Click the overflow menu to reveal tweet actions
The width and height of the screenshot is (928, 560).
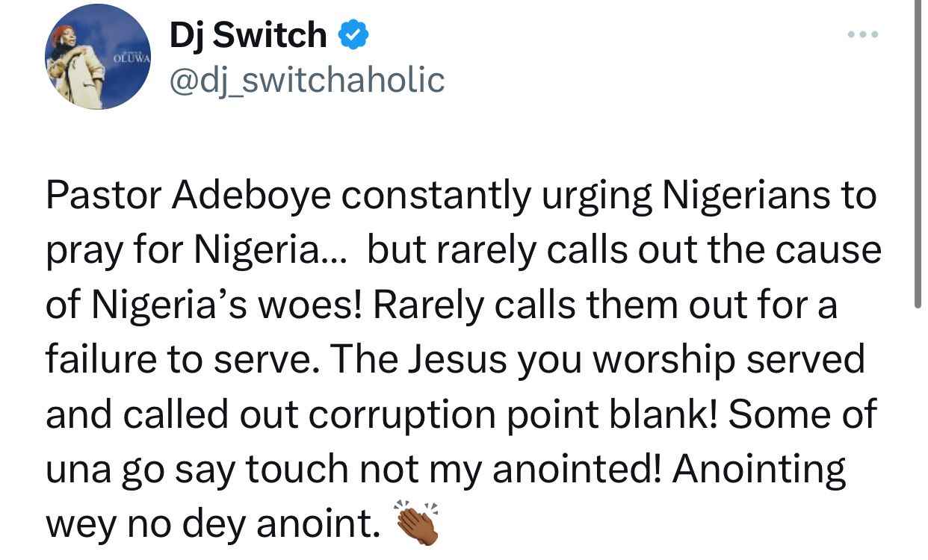pos(864,34)
